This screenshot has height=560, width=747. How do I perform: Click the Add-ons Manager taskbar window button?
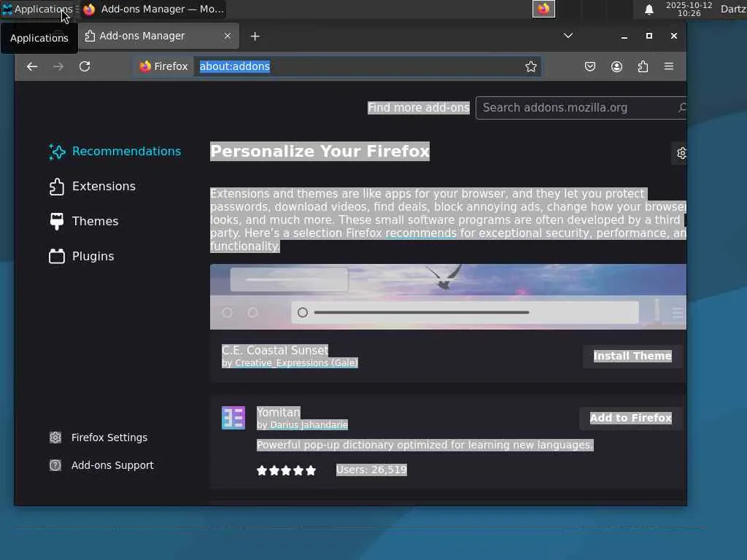(153, 9)
